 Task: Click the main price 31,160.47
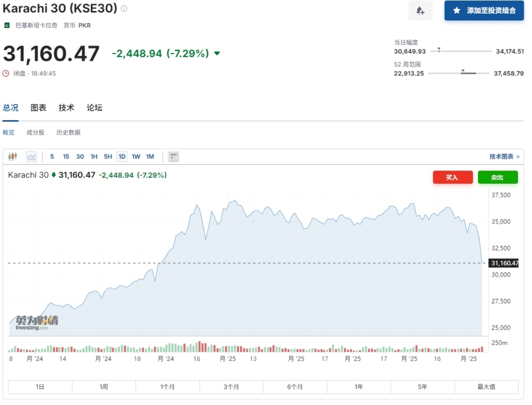pyautogui.click(x=51, y=54)
